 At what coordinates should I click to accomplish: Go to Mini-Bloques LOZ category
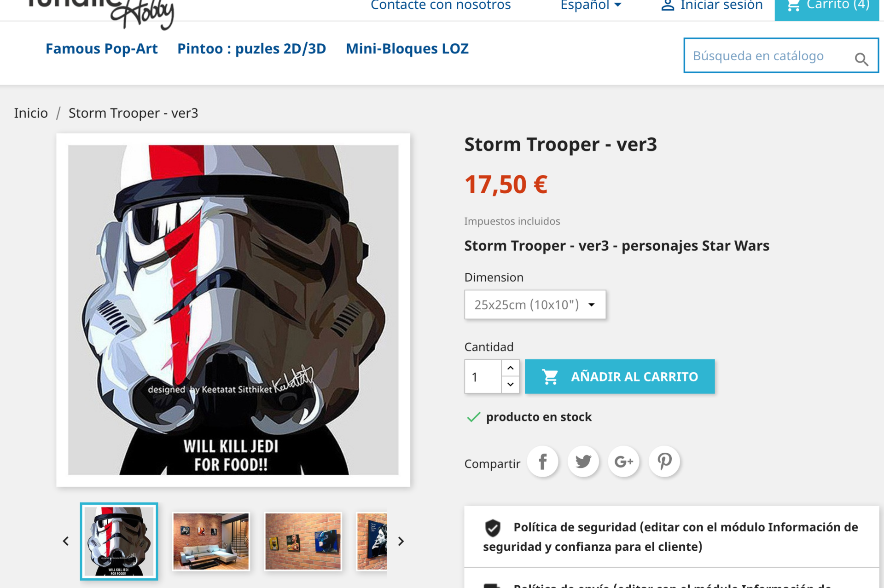click(x=407, y=49)
